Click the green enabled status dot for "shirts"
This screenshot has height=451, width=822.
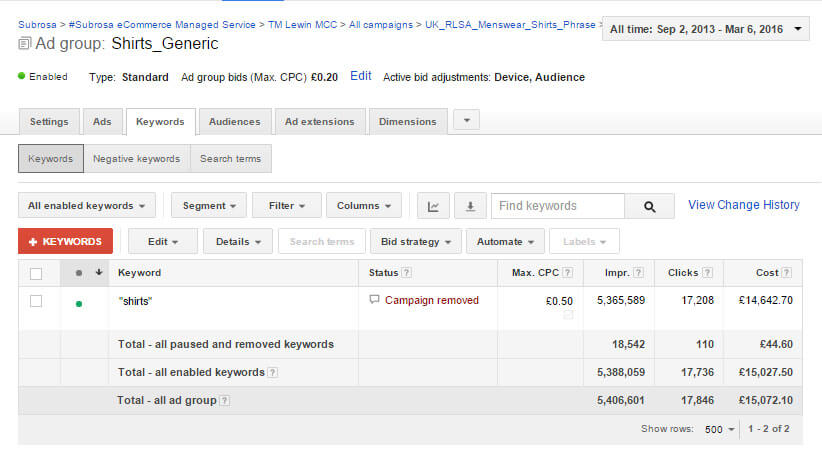click(79, 304)
